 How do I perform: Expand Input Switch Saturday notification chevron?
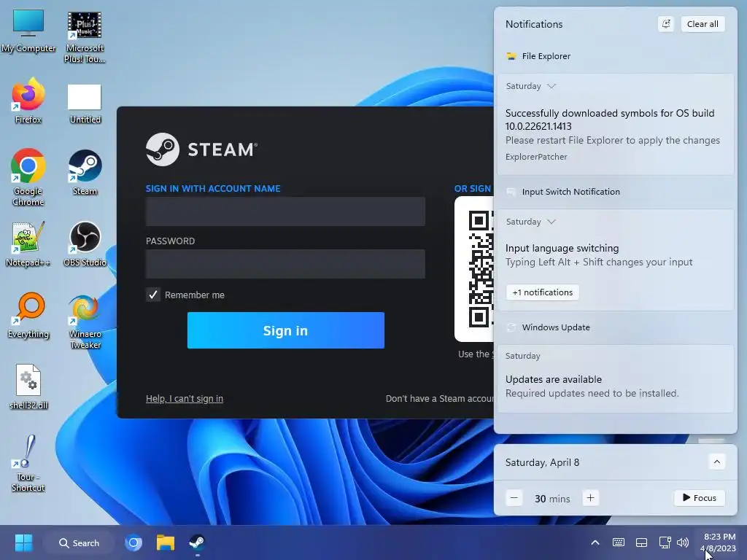551,222
